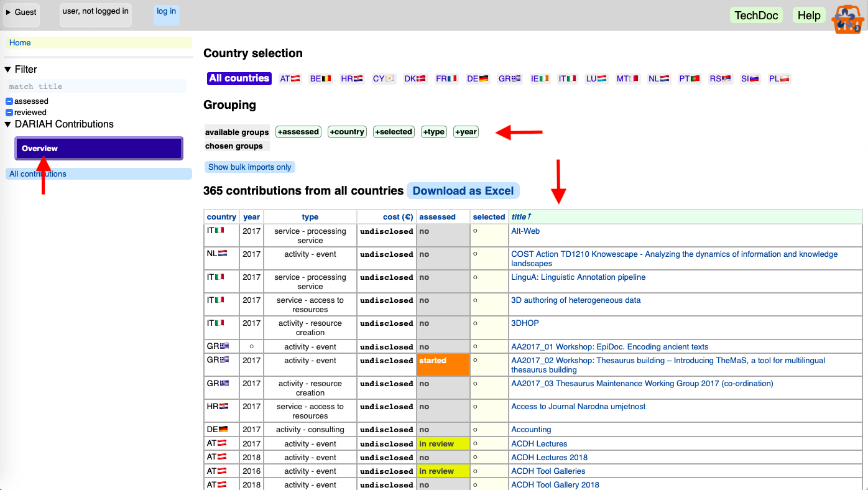The height and width of the screenshot is (490, 868).
Task: Click the orange started assessment cell
Action: pos(443,365)
